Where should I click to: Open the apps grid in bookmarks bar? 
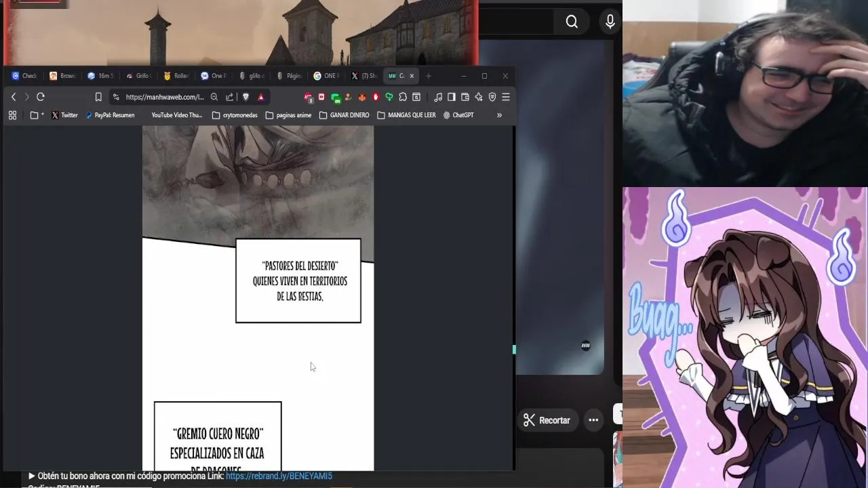[x=12, y=115]
